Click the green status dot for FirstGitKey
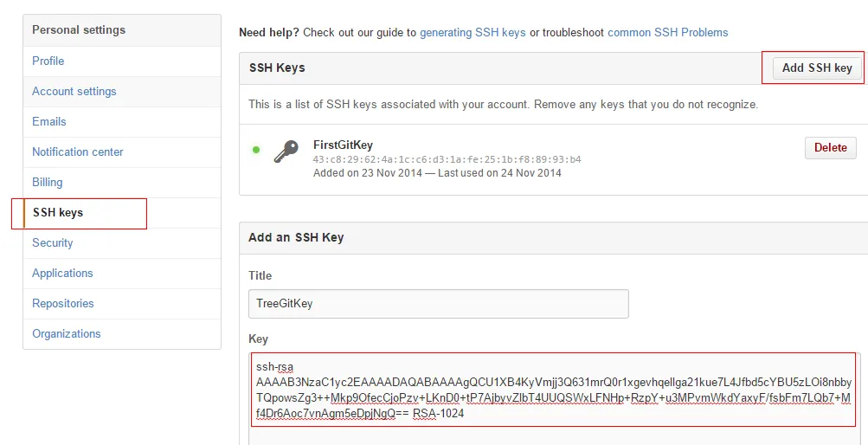Screen dimensions: 868x445 tap(256, 150)
